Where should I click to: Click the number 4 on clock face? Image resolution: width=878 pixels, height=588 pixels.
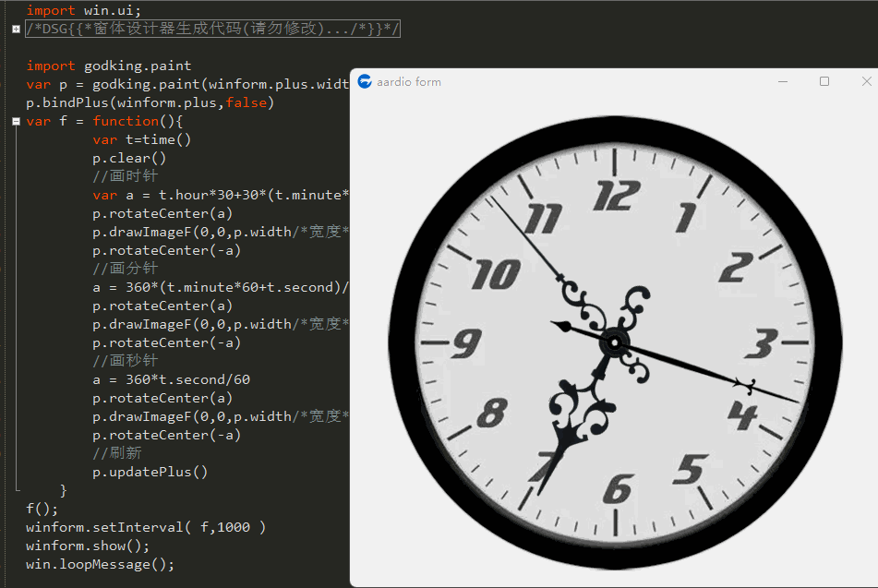pos(743,415)
